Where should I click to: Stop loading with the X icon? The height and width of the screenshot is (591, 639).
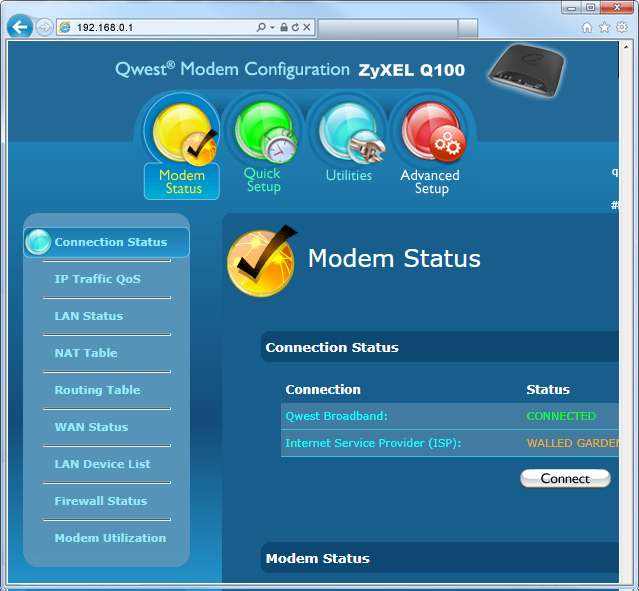(306, 27)
